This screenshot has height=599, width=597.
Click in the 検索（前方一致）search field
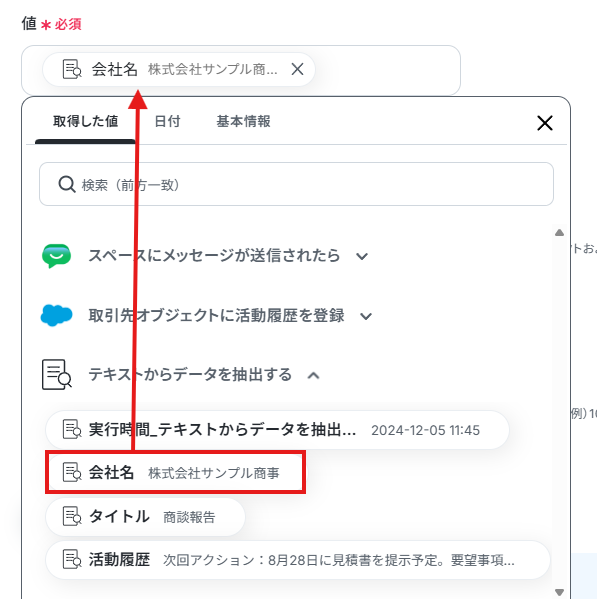(296, 184)
